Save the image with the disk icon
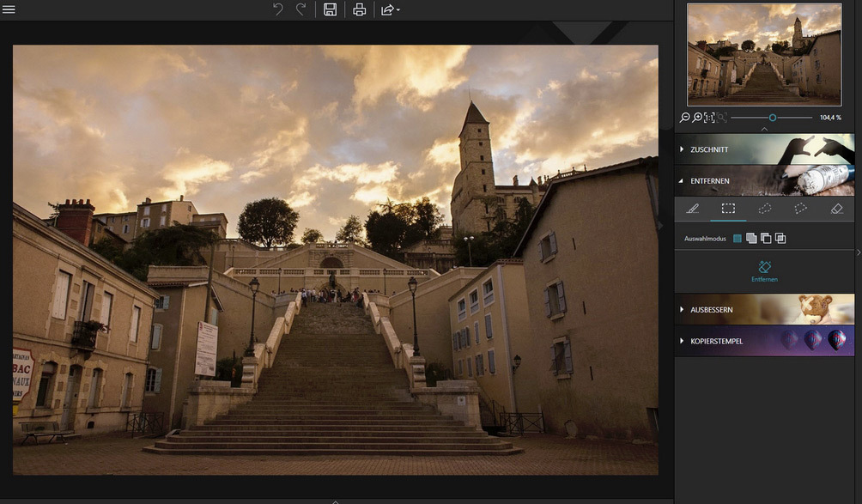 [330, 9]
